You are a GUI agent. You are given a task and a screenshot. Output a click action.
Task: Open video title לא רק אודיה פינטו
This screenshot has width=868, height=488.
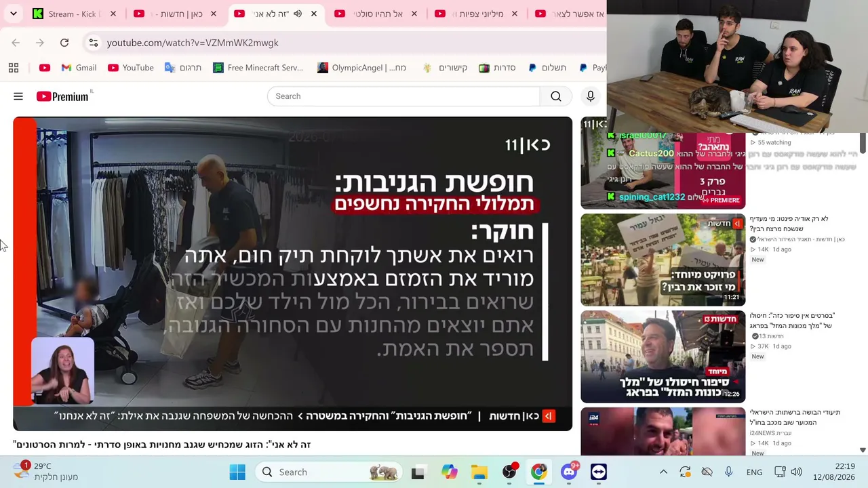(x=789, y=224)
